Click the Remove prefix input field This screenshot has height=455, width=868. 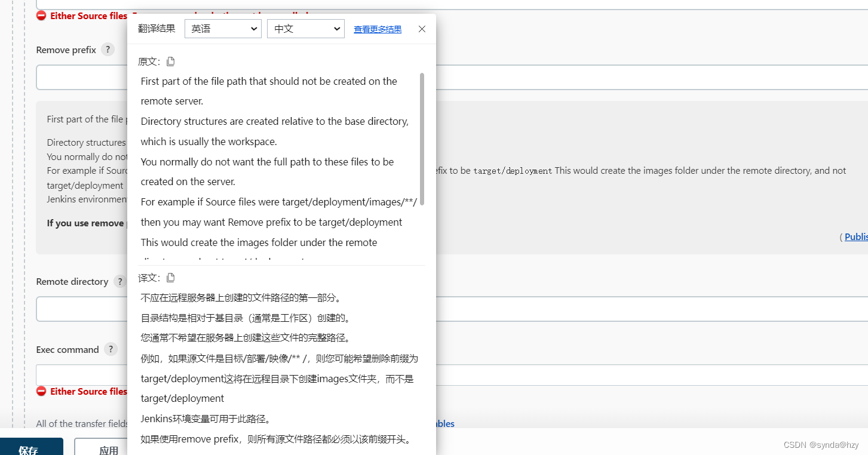click(452, 78)
